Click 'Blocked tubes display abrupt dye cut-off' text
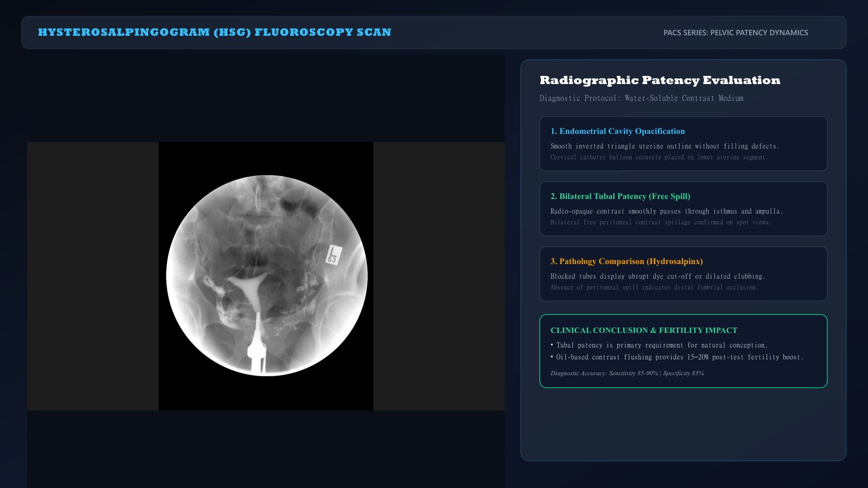This screenshot has height=488, width=868. (x=658, y=276)
